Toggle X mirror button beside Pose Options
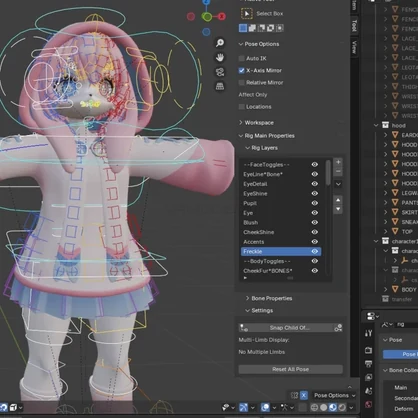The image size is (418, 418). click(x=304, y=395)
